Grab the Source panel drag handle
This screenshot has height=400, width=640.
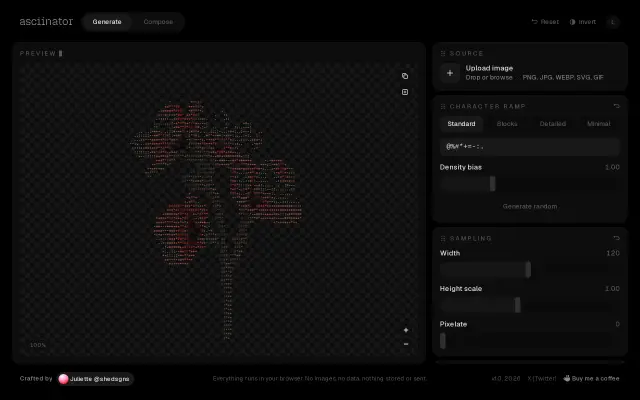click(443, 53)
